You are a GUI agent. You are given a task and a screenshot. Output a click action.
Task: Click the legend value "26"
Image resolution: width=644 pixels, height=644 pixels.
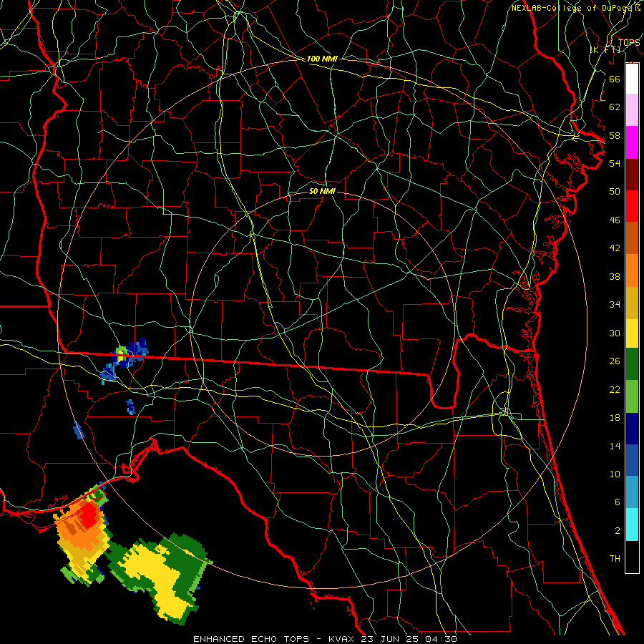tap(615, 361)
